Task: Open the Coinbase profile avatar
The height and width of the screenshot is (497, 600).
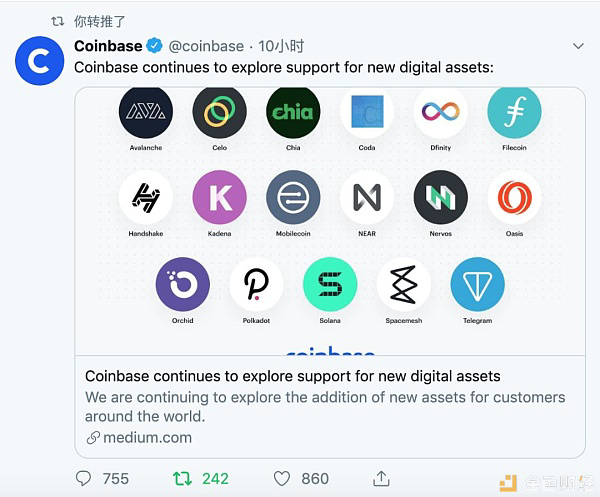Action: (x=39, y=61)
